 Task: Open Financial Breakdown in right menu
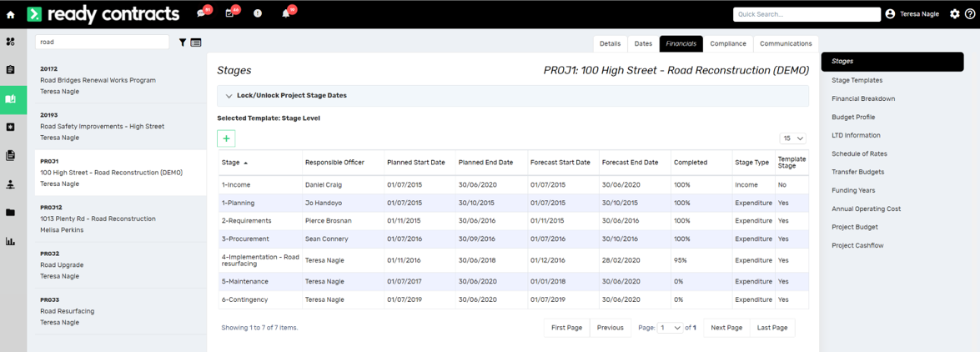(x=863, y=98)
